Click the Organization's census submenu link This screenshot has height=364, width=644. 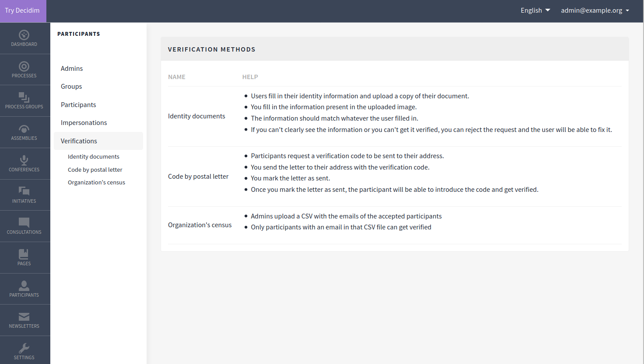pos(96,183)
